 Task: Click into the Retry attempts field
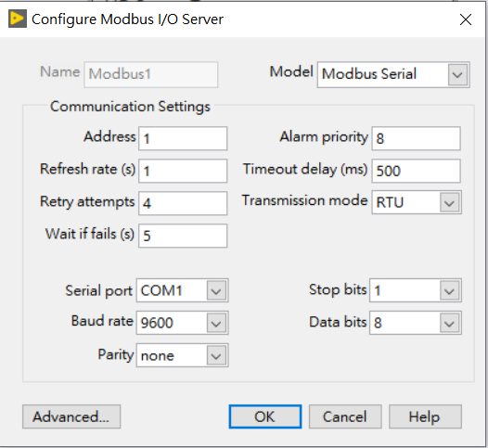click(183, 203)
